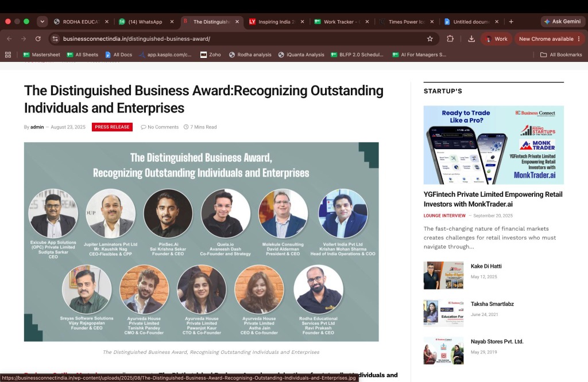Open the PRESS RELEASE category tag
Screen dimensions: 588x382
coord(112,127)
